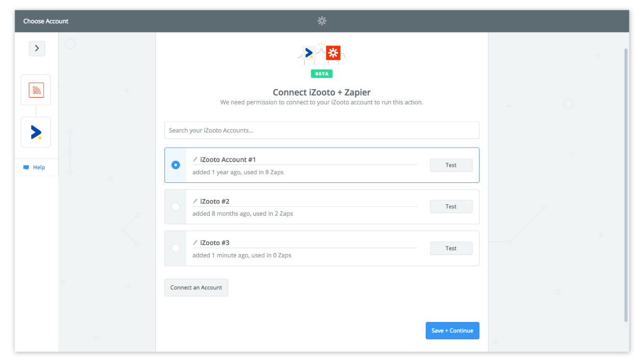Click the iZooto logo at top center
Viewport: 644px width, 362px height.
click(x=309, y=53)
